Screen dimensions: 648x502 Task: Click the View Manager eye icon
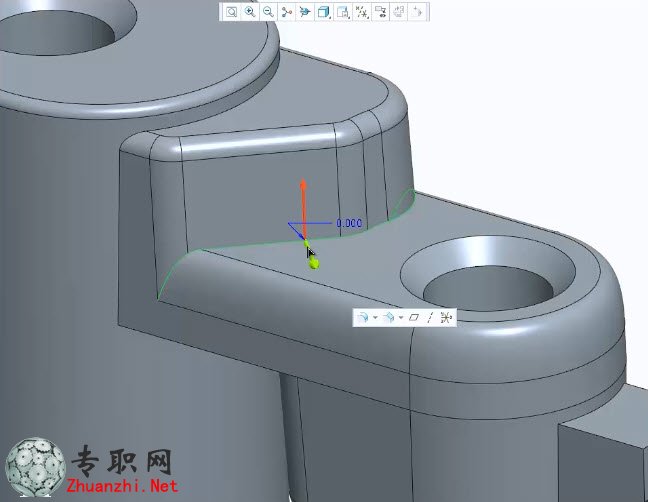point(380,12)
